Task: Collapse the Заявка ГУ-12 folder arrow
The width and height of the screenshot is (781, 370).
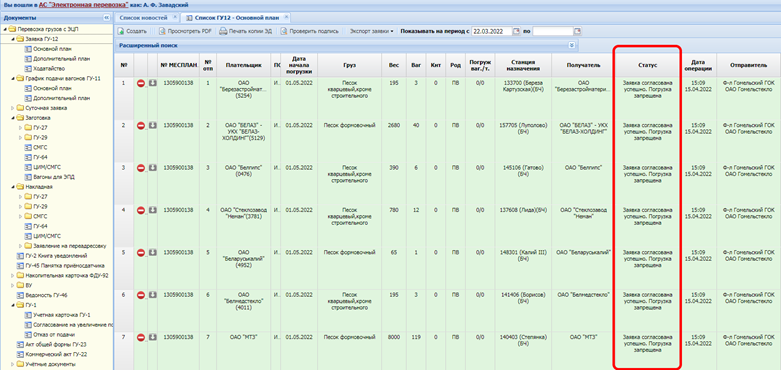Action: (x=13, y=39)
